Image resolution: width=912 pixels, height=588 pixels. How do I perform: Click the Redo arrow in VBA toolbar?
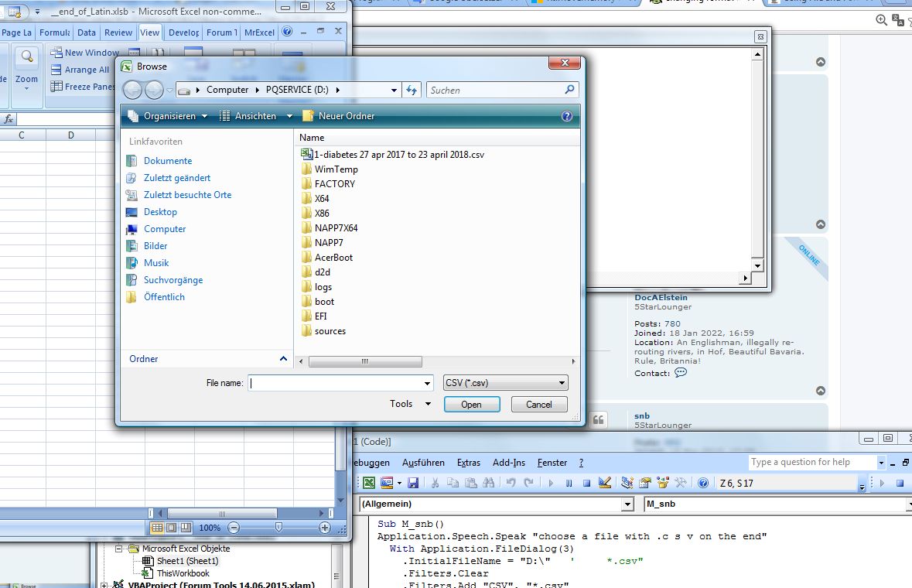[x=528, y=483]
